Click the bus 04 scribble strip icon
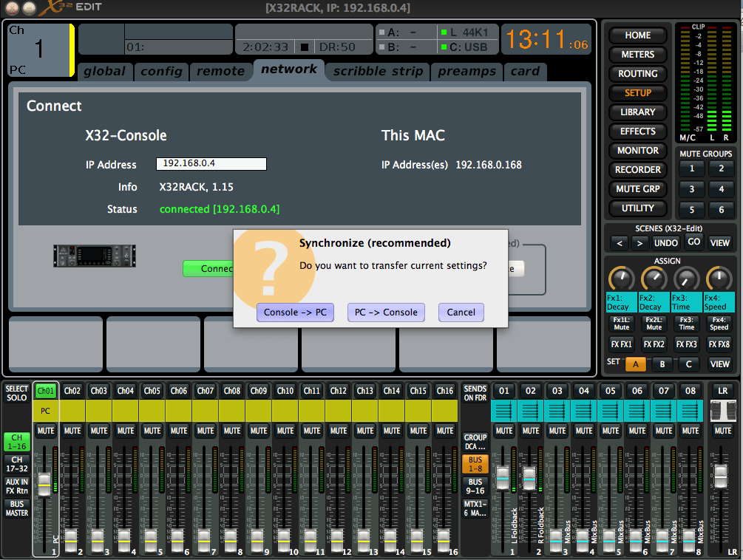 pyautogui.click(x=584, y=411)
